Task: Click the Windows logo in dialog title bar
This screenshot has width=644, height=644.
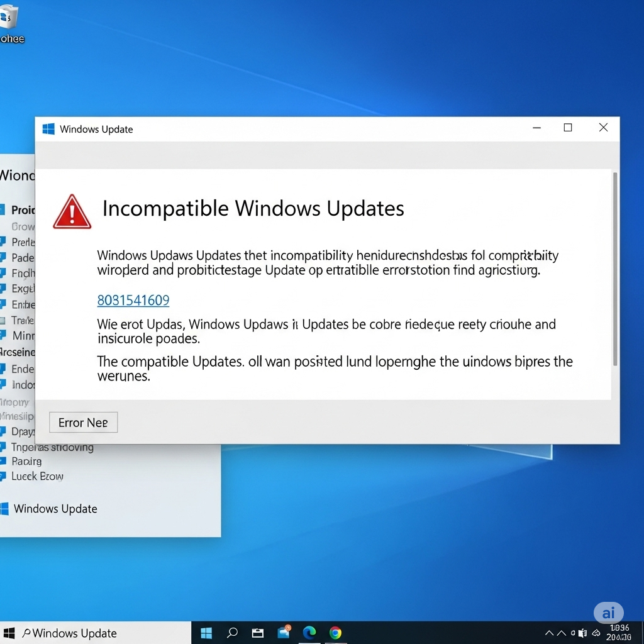Action: pos(48,129)
